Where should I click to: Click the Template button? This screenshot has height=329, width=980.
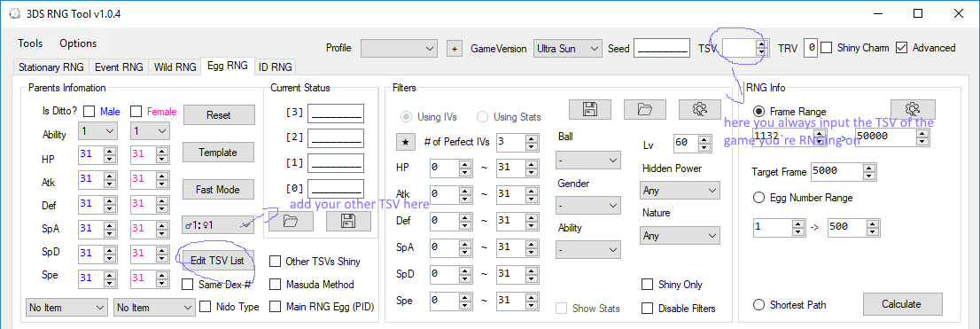(x=219, y=152)
